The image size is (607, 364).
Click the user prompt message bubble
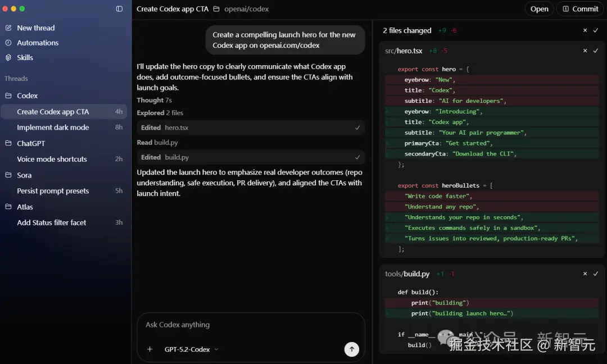pyautogui.click(x=284, y=40)
